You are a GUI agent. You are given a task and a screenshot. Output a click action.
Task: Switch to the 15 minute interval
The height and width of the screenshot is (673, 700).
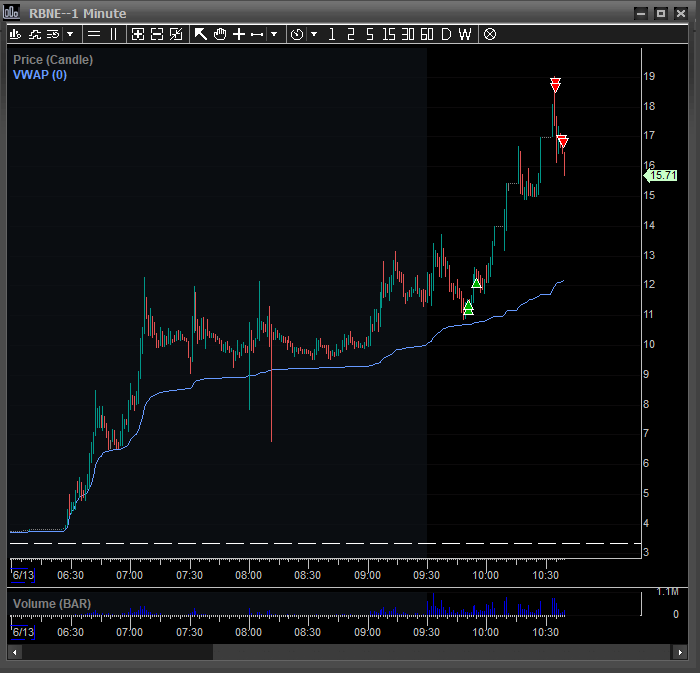[389, 34]
